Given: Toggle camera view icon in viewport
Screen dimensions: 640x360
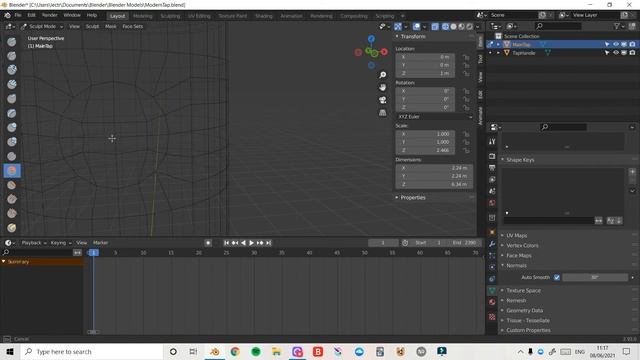Looking at the screenshot, I should (382, 100).
